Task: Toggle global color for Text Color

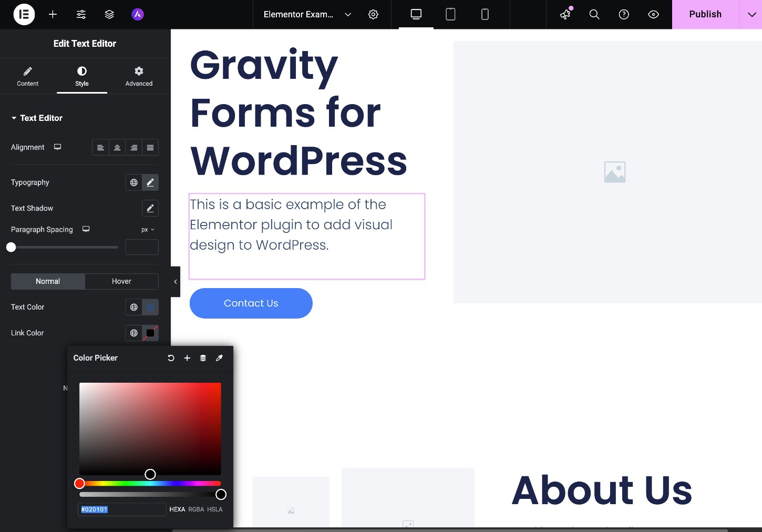Action: tap(133, 307)
